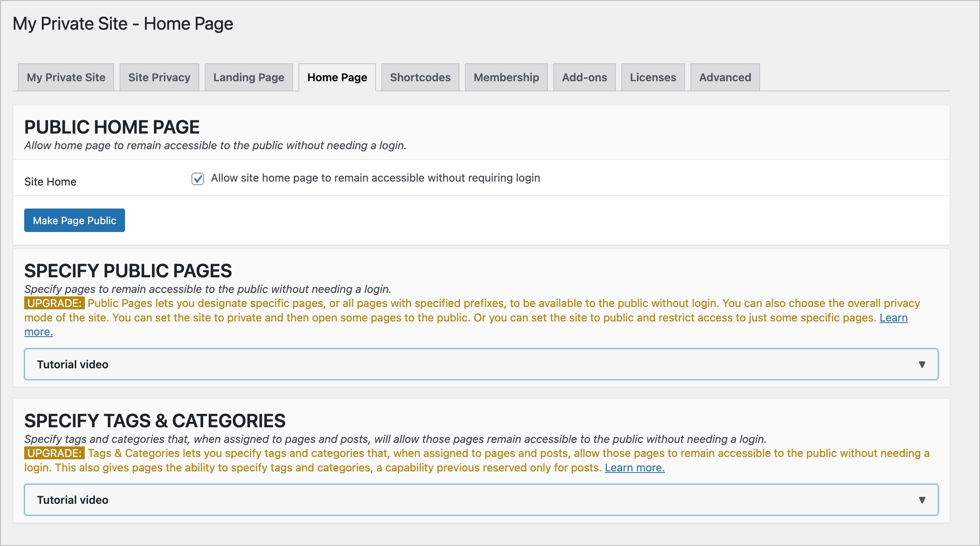The height and width of the screenshot is (546, 980).
Task: Click the disclosure arrow on the first Tutorial video
Action: [x=923, y=364]
